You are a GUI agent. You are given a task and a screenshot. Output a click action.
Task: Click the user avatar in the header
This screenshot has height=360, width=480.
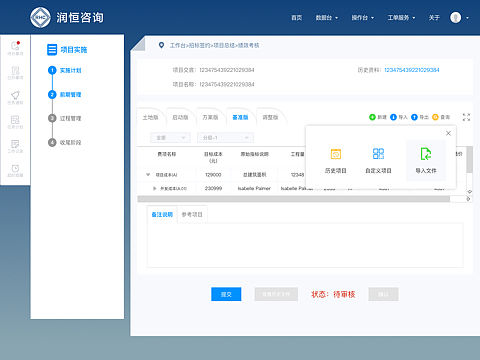pos(456,17)
